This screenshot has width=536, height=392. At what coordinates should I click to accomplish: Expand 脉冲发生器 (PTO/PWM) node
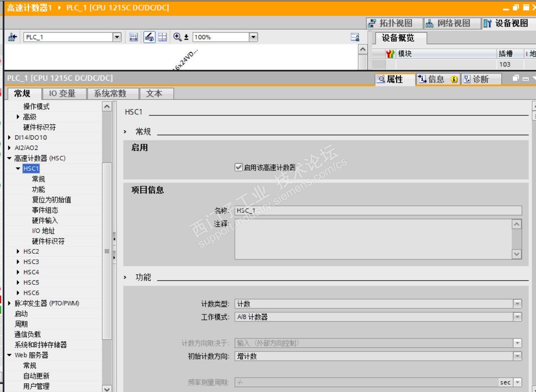[x=10, y=303]
